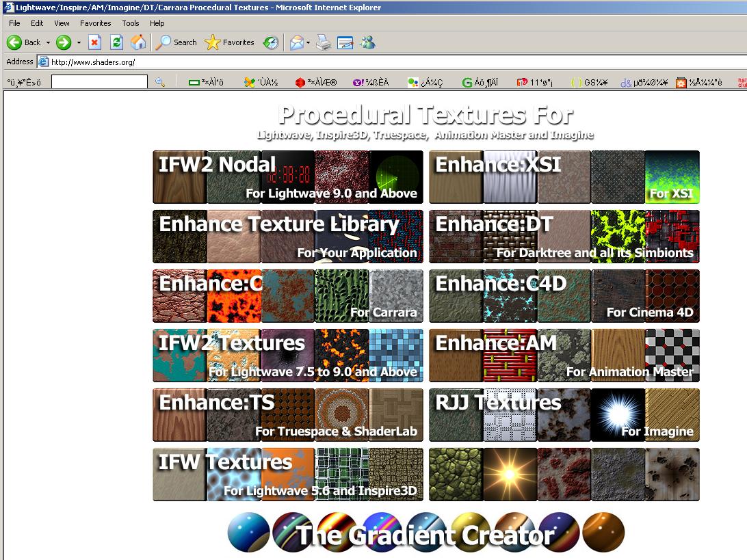Image resolution: width=747 pixels, height=560 pixels.
Task: Open the Enhance:XSI banner
Action: pos(564,177)
